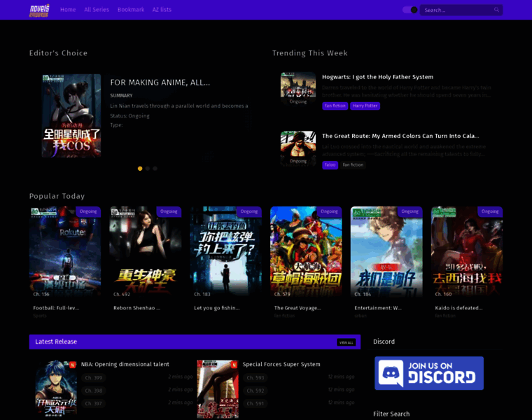Click the Novels Emperor site logo
This screenshot has width=532, height=420.
[x=39, y=10]
